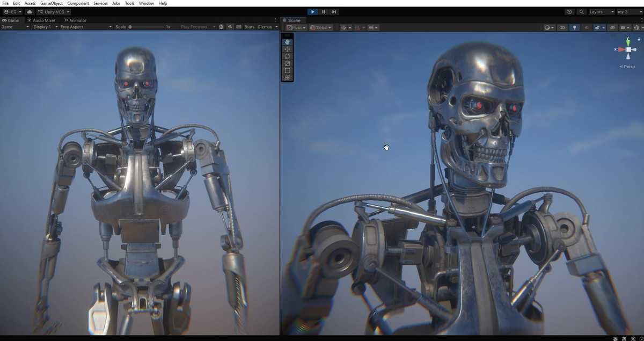Toggle the Game view frame debugger bug icon
The image size is (644, 341).
[222, 27]
